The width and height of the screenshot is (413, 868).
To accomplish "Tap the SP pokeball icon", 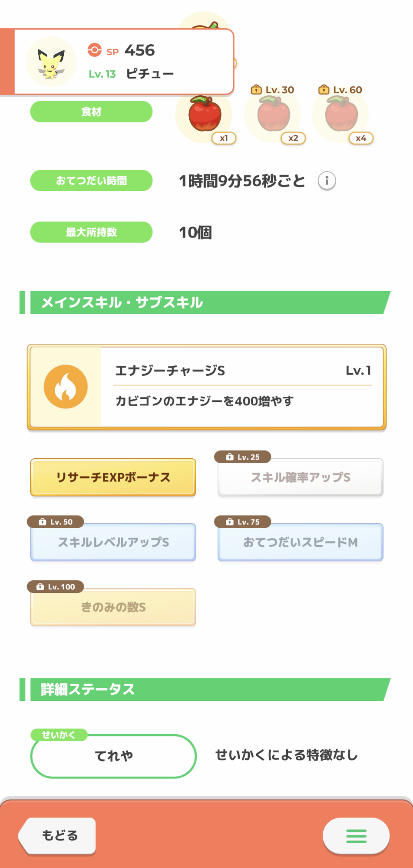I will pyautogui.click(x=94, y=50).
